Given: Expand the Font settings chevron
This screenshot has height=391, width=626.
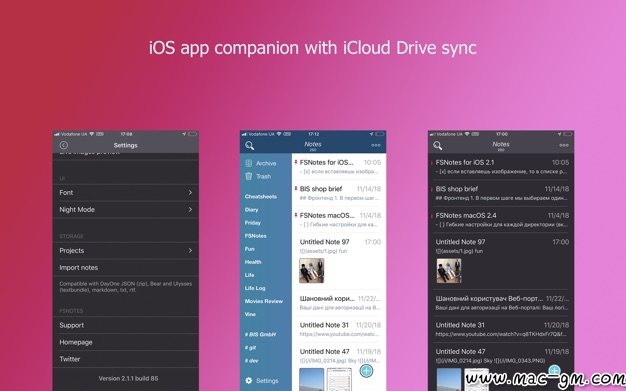Looking at the screenshot, I should (x=190, y=193).
